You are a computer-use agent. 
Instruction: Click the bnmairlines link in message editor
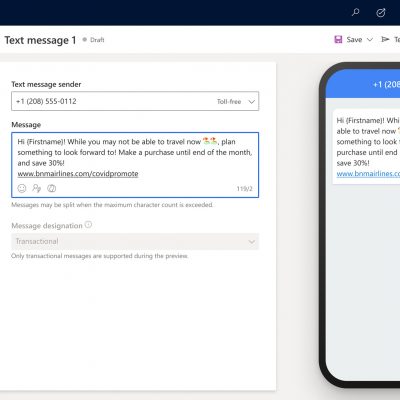coord(78,174)
